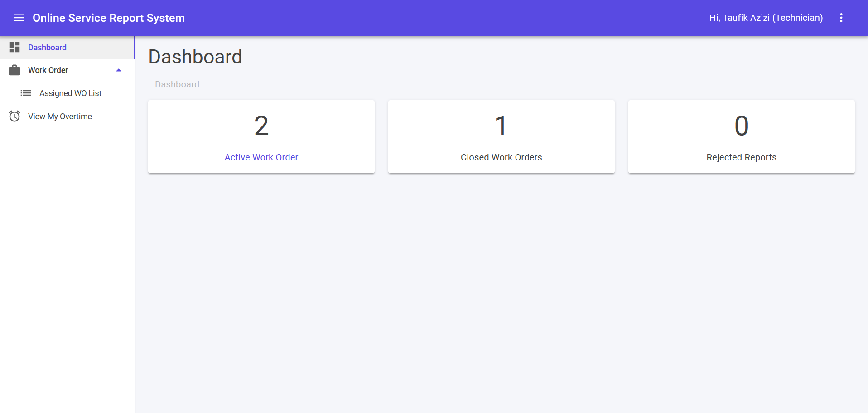The height and width of the screenshot is (413, 868).
Task: Select Work Order in the sidebar
Action: click(67, 70)
